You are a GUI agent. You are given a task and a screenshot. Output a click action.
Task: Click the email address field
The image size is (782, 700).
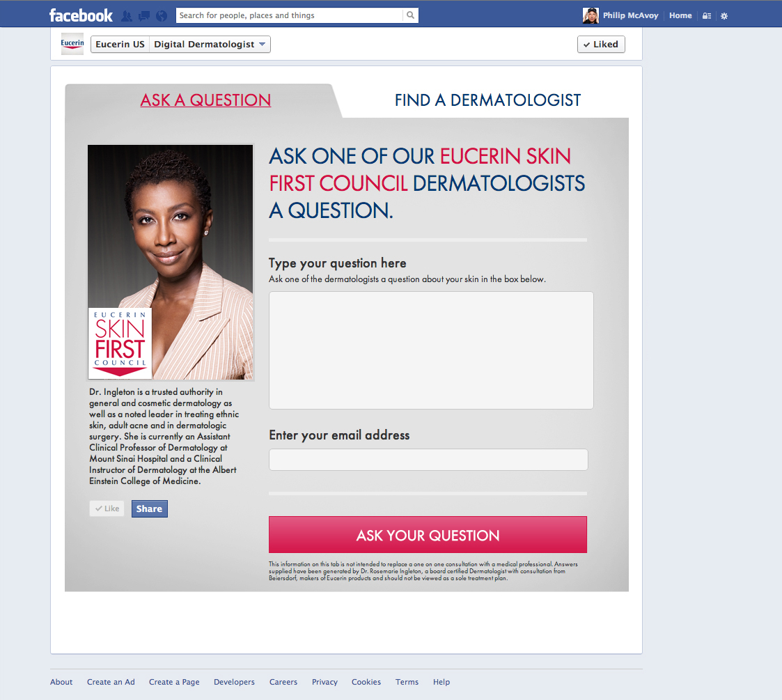pos(428,460)
